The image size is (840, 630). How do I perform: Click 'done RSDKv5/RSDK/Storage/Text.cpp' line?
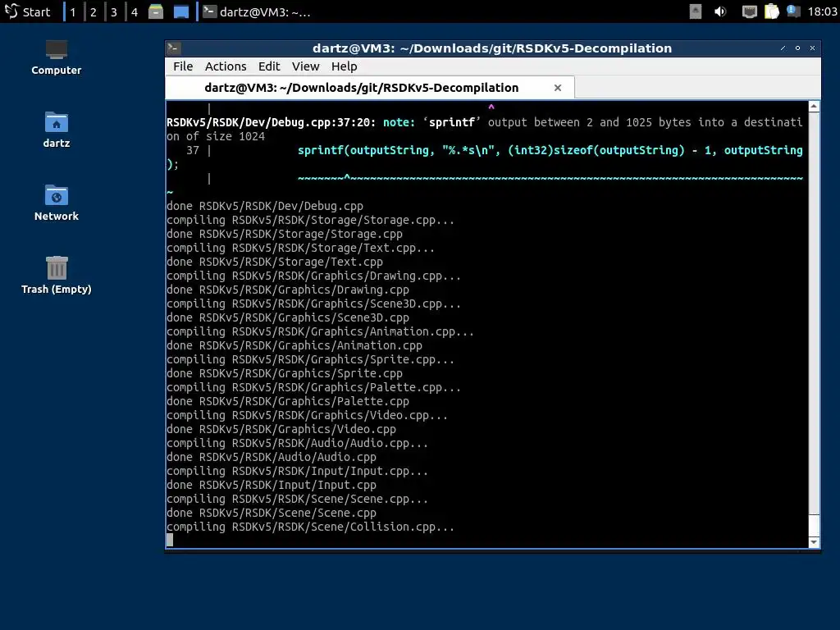tap(274, 262)
